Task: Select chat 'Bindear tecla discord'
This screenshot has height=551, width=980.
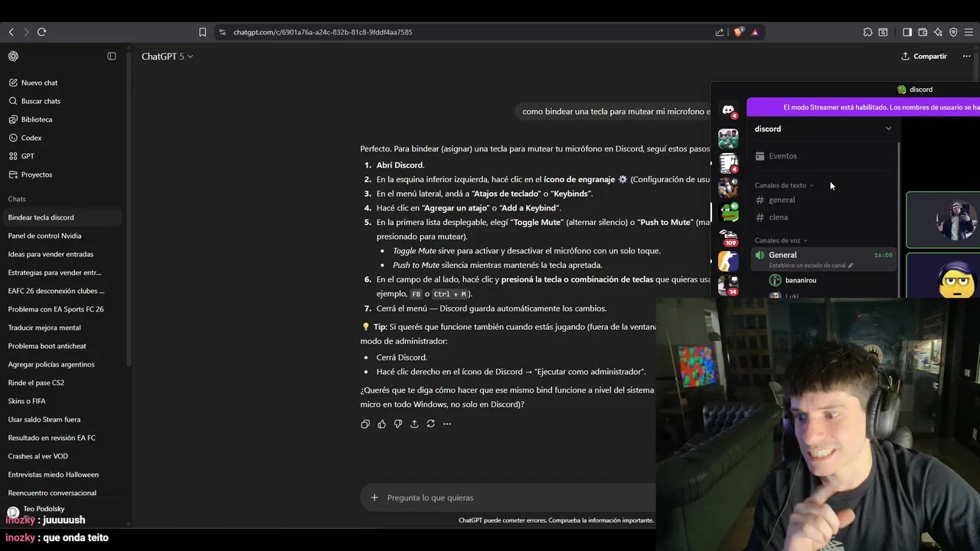Action: click(x=60, y=217)
